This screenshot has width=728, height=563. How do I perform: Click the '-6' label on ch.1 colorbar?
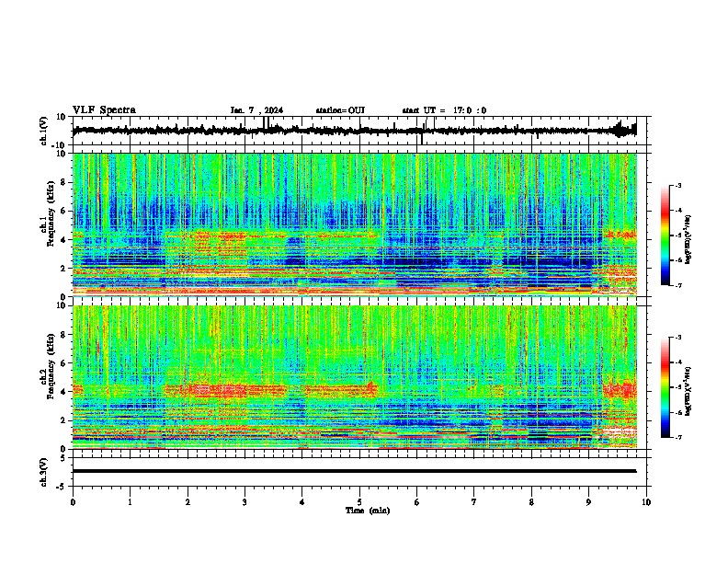coord(677,260)
